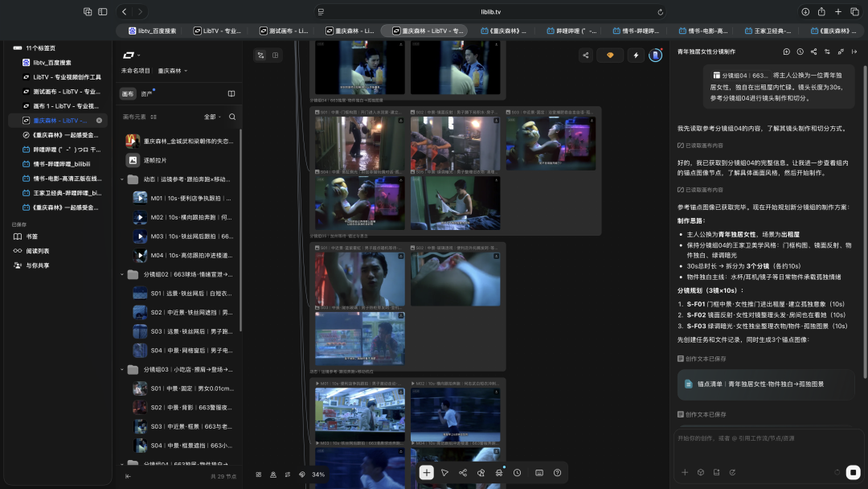Close the 重庆森林 - LibTV sidebar tab
Viewport: 868px width, 489px height.
(99, 120)
